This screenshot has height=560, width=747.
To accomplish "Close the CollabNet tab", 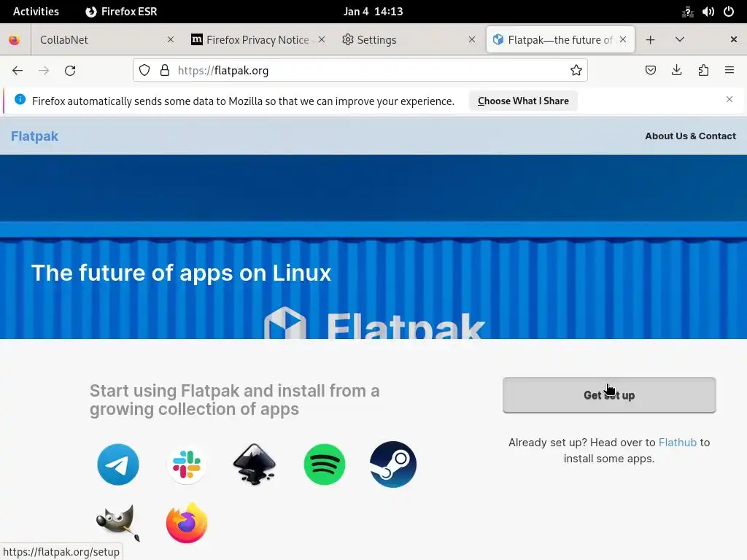I will (171, 39).
